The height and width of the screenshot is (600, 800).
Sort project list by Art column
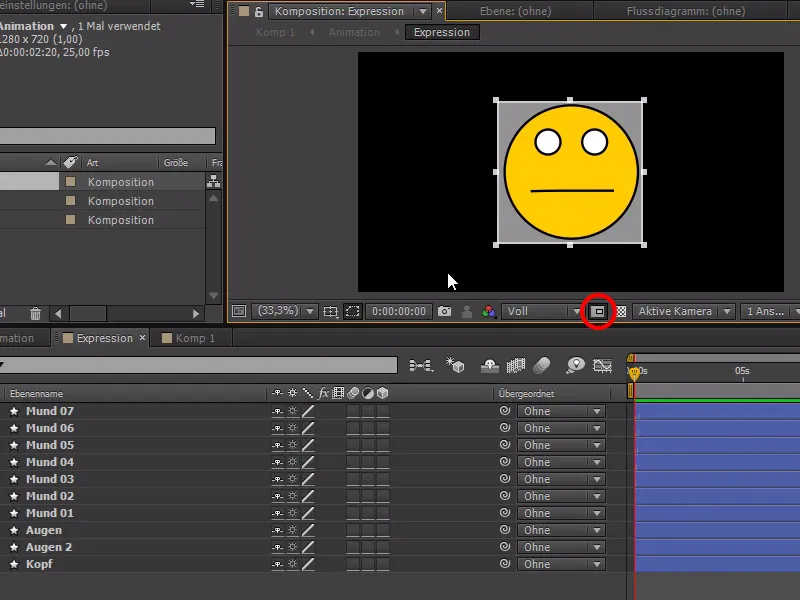click(x=92, y=163)
